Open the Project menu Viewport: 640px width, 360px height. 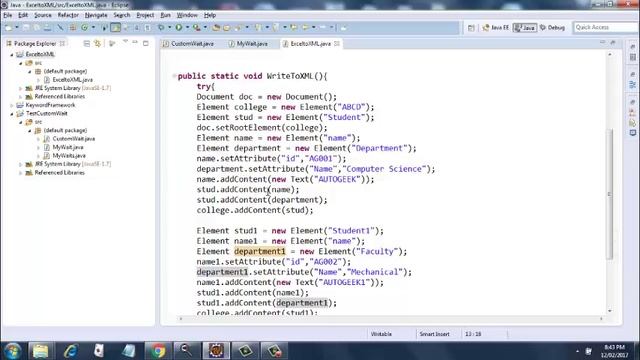click(x=145, y=15)
